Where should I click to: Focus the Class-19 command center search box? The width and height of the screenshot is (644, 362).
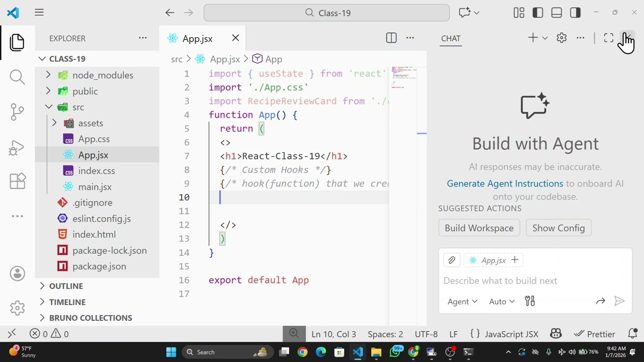[327, 13]
